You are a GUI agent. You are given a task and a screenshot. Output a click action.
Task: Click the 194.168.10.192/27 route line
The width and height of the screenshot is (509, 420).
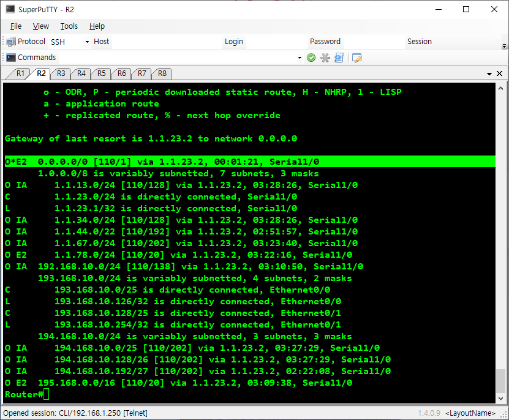(198, 371)
